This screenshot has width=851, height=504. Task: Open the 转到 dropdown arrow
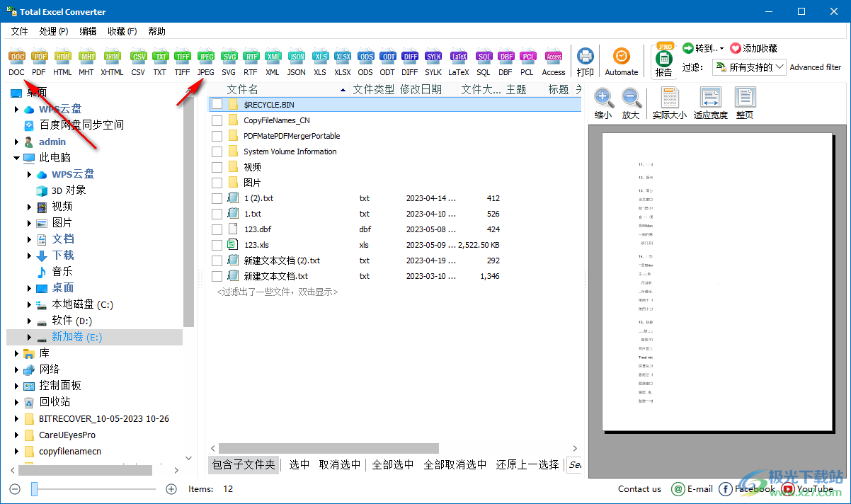pyautogui.click(x=721, y=48)
